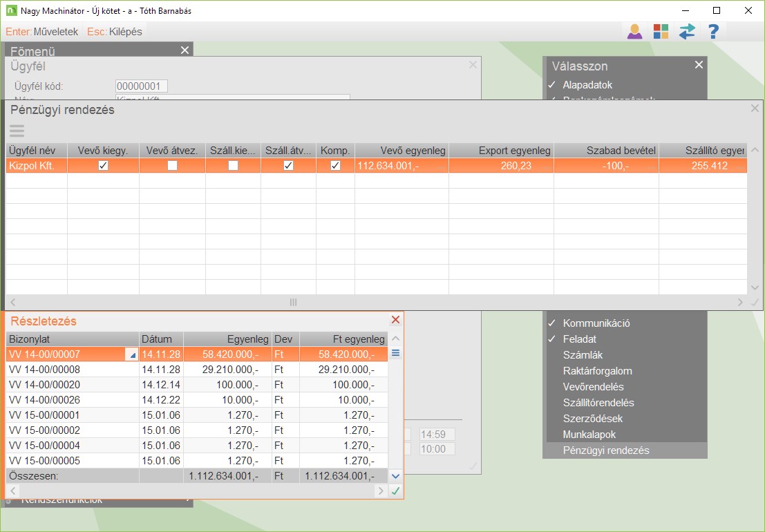The height and width of the screenshot is (532, 765).
Task: Select Számlák in the Válasszon menu
Action: pyautogui.click(x=583, y=355)
